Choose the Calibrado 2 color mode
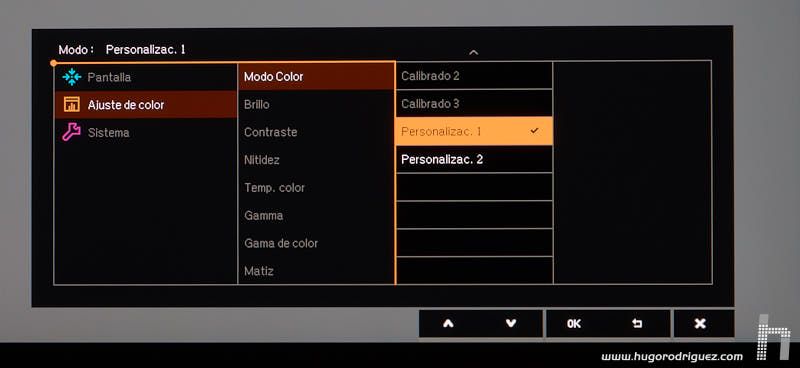 point(474,76)
